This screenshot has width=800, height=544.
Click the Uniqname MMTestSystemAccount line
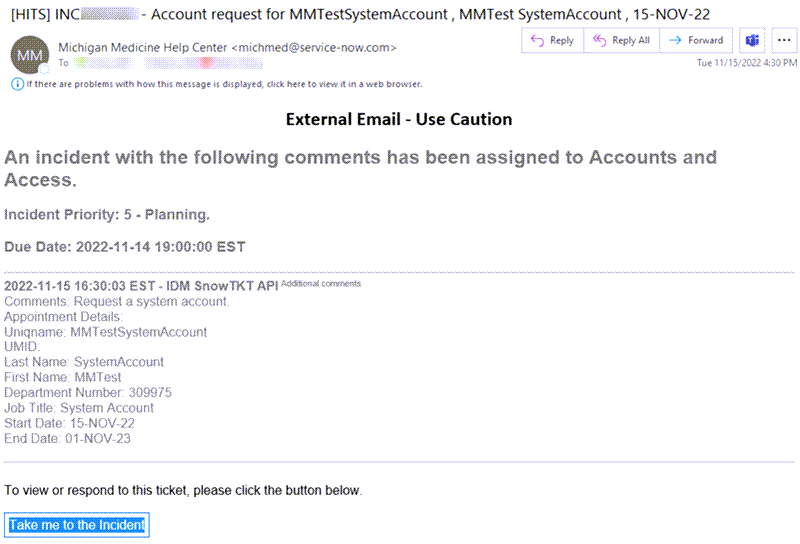tap(106, 332)
